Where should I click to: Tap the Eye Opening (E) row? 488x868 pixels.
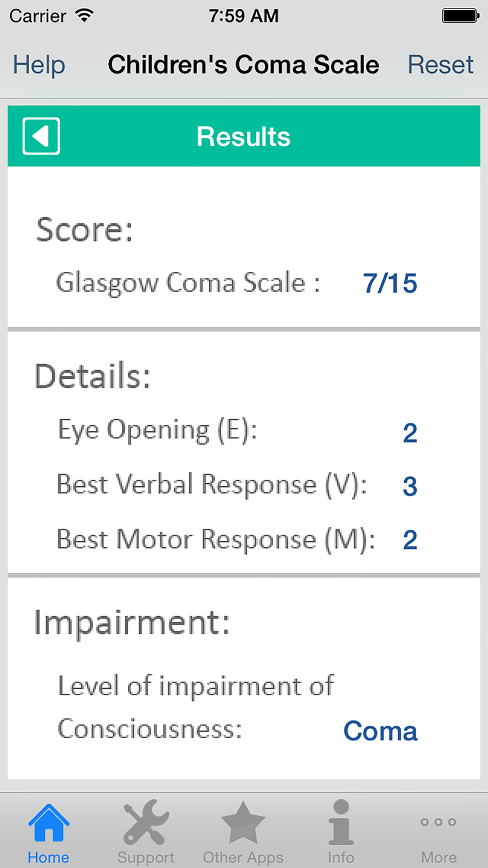click(x=238, y=432)
